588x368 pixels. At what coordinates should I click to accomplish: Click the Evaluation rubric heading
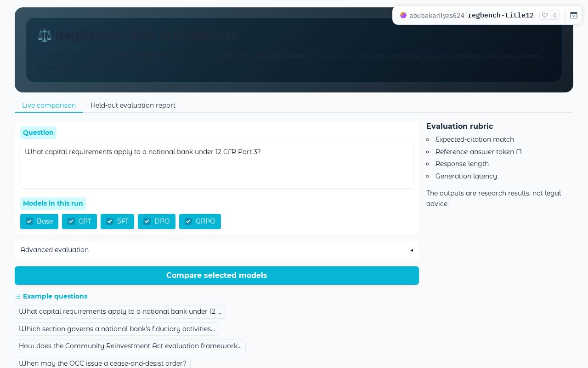(x=459, y=126)
